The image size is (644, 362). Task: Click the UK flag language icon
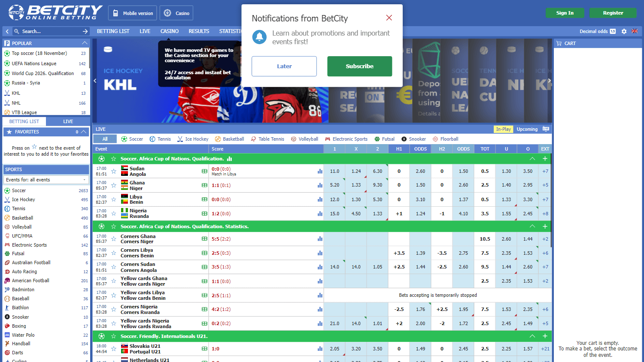(x=635, y=31)
